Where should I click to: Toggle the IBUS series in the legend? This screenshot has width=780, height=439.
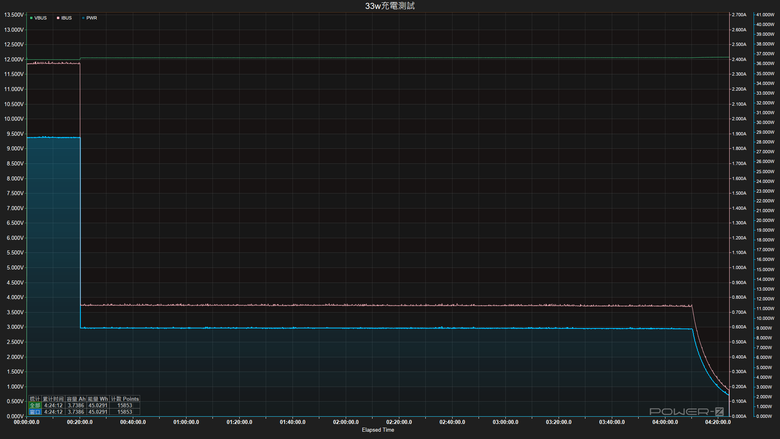(65, 18)
